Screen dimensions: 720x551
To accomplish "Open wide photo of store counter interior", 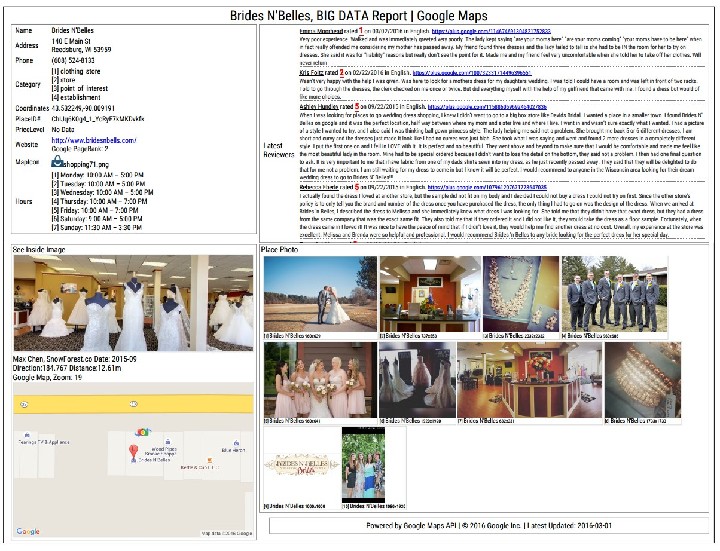I will (530, 380).
